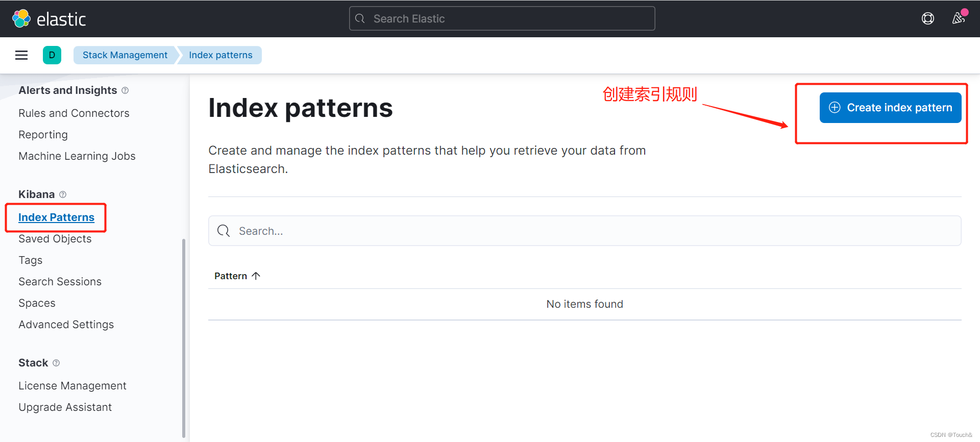This screenshot has width=980, height=442.
Task: Click the Alerts and Insights info icon
Action: pyautogui.click(x=125, y=90)
